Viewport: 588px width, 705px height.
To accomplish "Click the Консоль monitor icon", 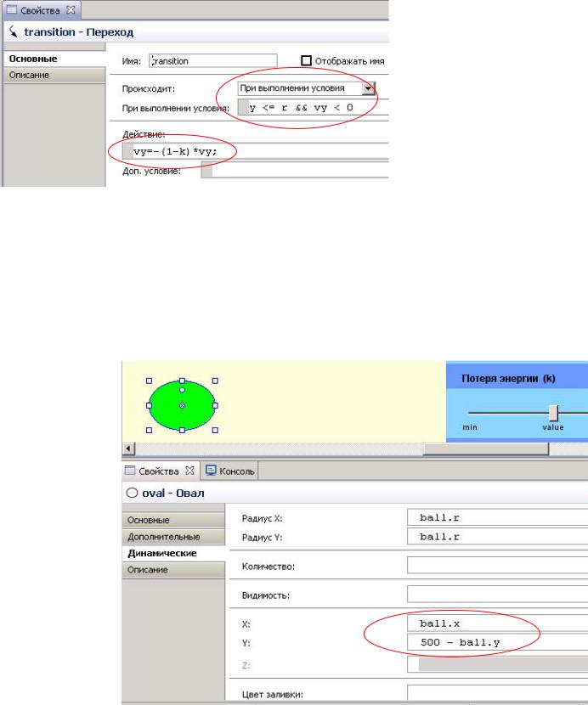I will click(211, 471).
